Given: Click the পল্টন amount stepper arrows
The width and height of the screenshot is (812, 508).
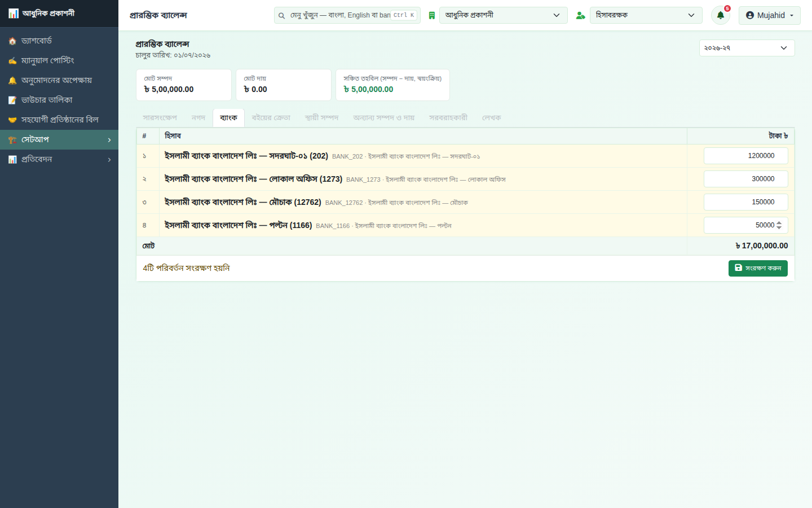Looking at the screenshot, I should point(779,225).
